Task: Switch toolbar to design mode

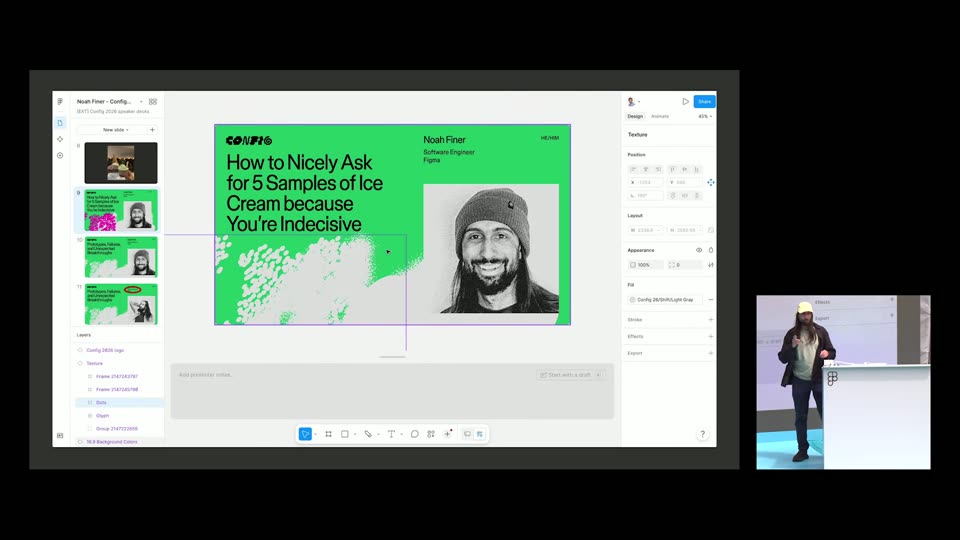Action: pos(480,434)
